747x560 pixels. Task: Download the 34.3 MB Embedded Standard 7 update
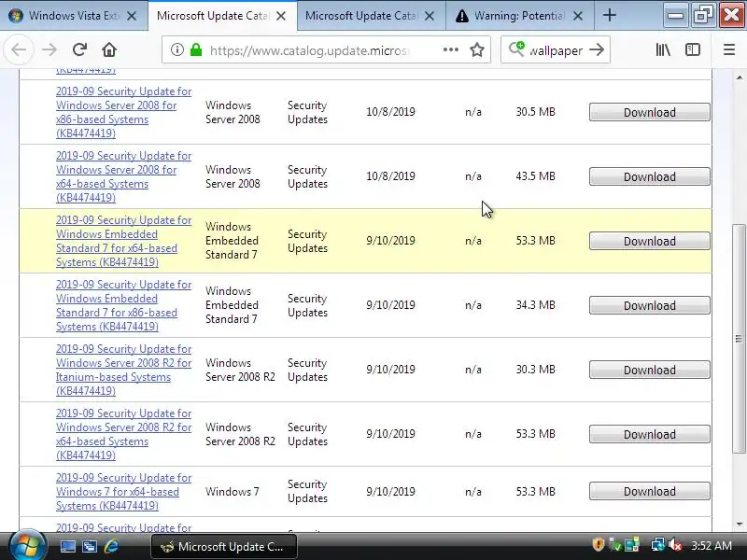[649, 305]
